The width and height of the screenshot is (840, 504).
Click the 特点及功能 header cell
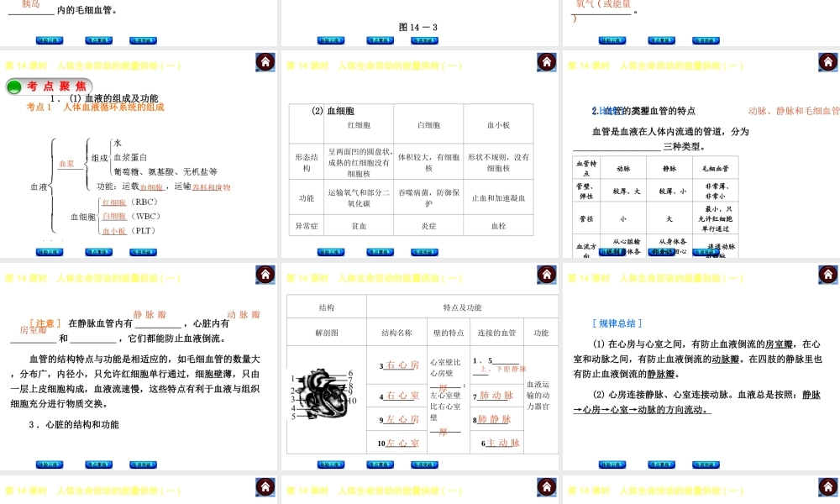(x=462, y=307)
